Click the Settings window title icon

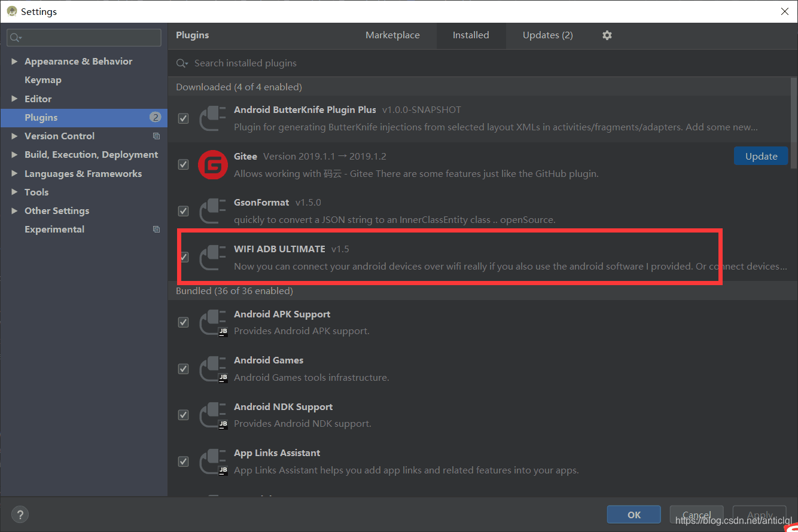tap(11, 11)
